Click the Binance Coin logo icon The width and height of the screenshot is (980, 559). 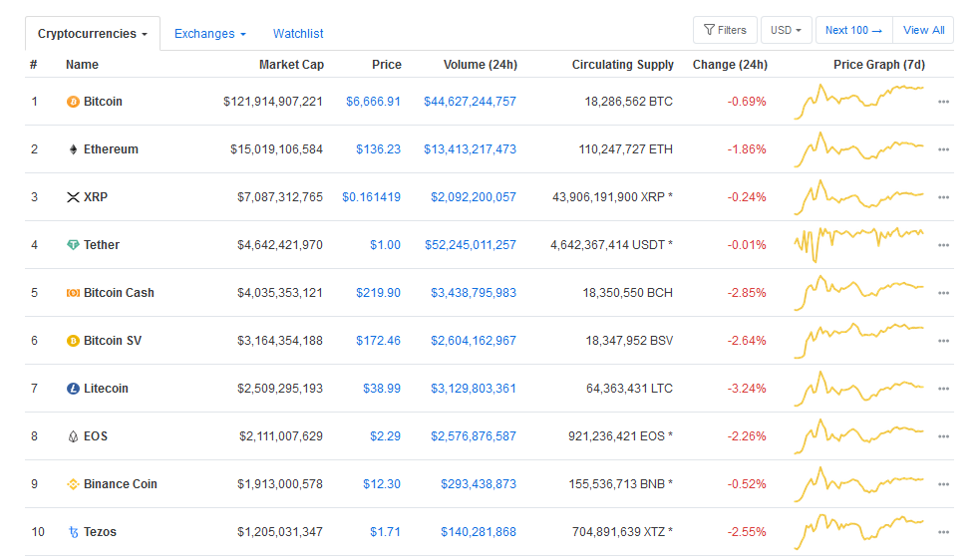[73, 484]
